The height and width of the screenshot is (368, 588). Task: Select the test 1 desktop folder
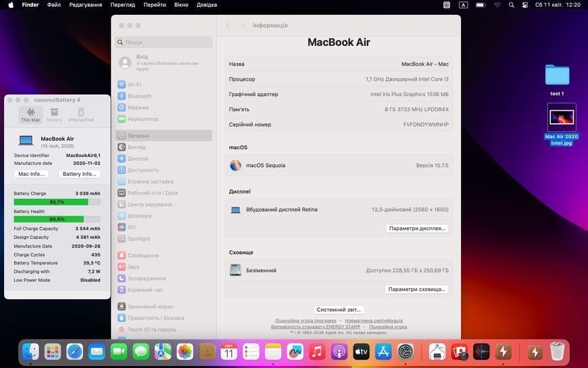pyautogui.click(x=557, y=80)
